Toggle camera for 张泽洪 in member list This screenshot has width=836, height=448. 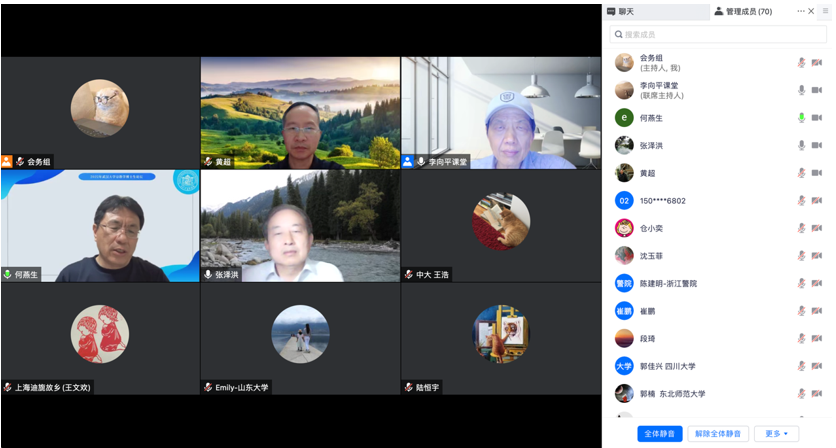pyautogui.click(x=817, y=146)
